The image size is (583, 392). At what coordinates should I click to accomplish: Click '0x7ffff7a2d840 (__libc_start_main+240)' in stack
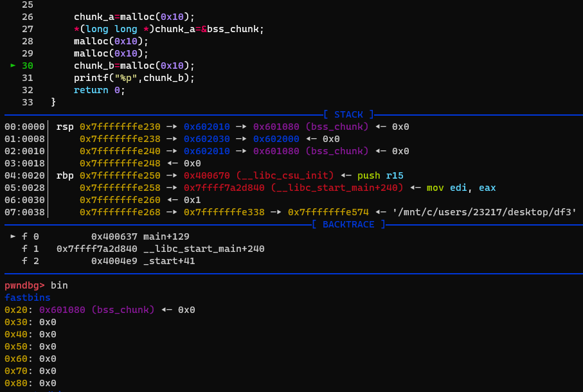click(293, 188)
